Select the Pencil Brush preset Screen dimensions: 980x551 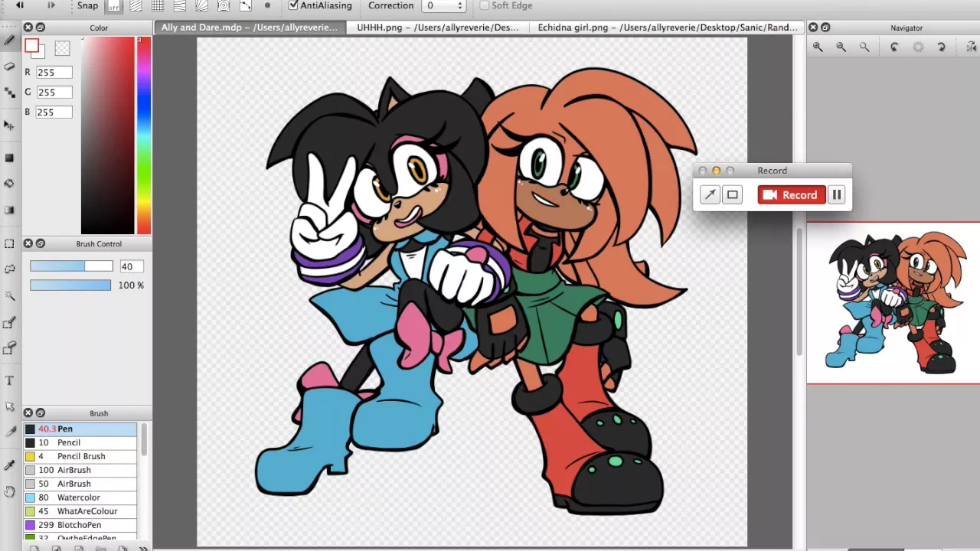(80, 457)
